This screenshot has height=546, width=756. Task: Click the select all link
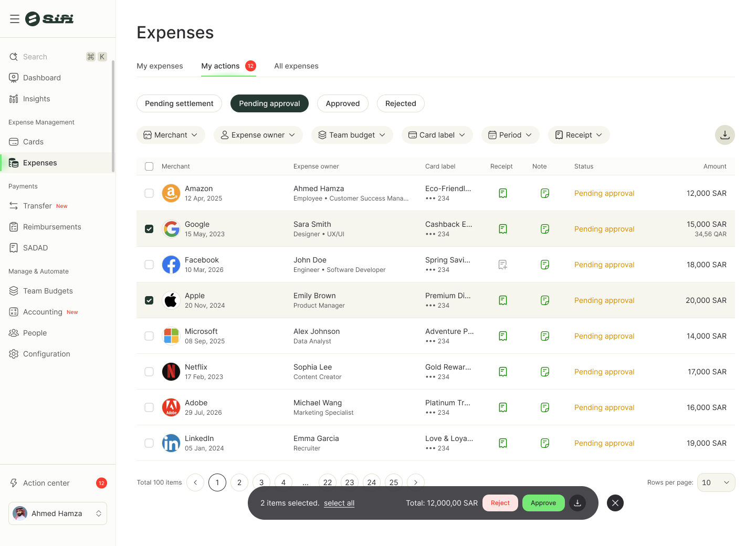(339, 503)
